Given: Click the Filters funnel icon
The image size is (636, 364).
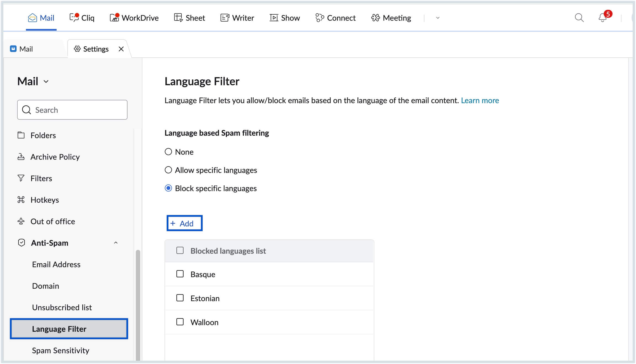Looking at the screenshot, I should [x=21, y=178].
